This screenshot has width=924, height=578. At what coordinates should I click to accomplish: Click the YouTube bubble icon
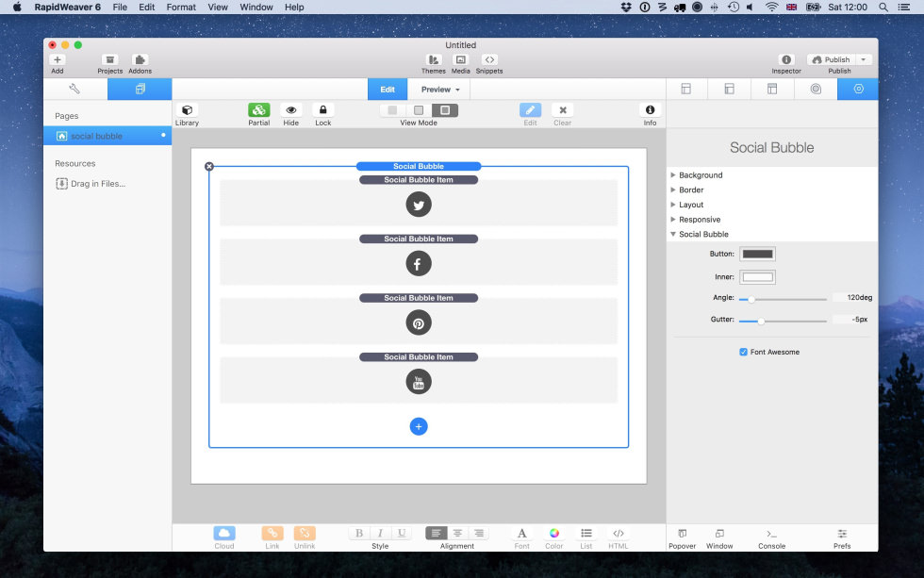[x=419, y=382]
